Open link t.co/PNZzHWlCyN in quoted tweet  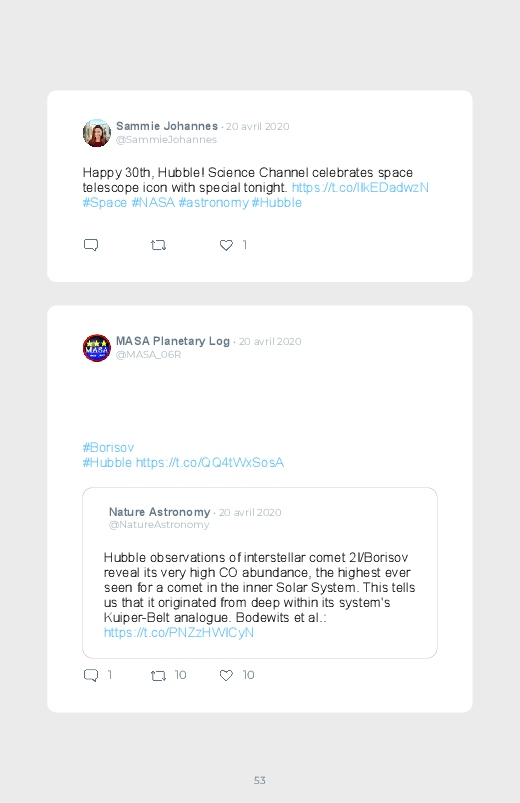pyautogui.click(x=179, y=632)
